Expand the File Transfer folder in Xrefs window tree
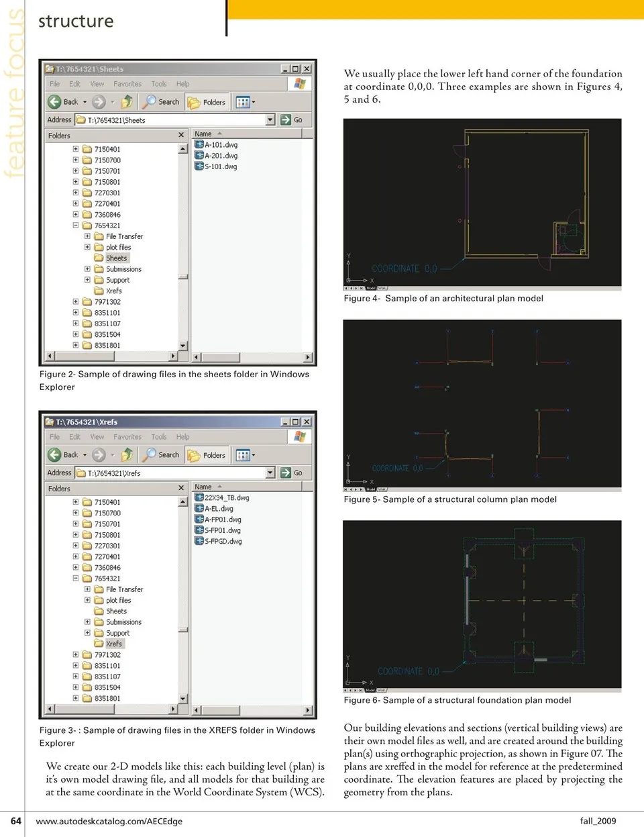Image resolution: width=644 pixels, height=837 pixels. coord(87,589)
